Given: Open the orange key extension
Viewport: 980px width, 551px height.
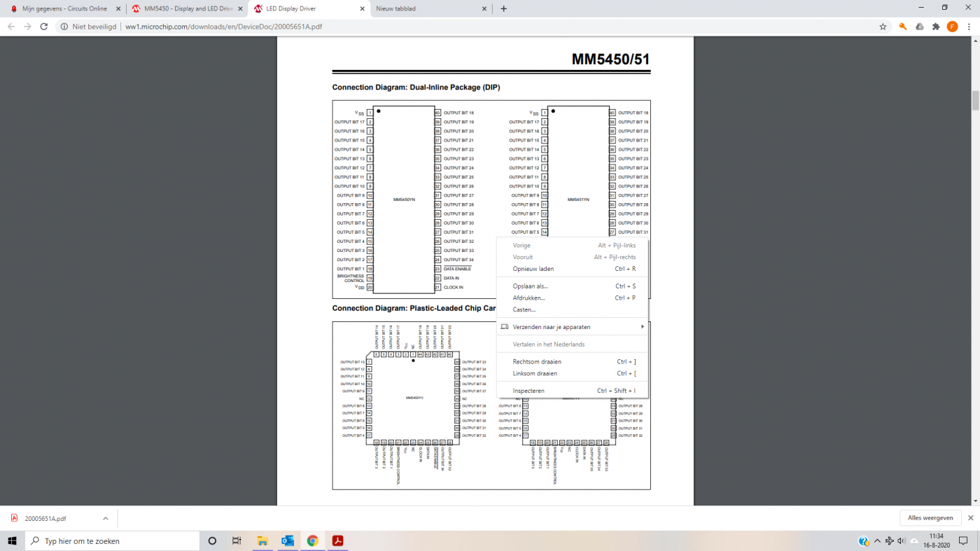Looking at the screenshot, I should pyautogui.click(x=903, y=27).
